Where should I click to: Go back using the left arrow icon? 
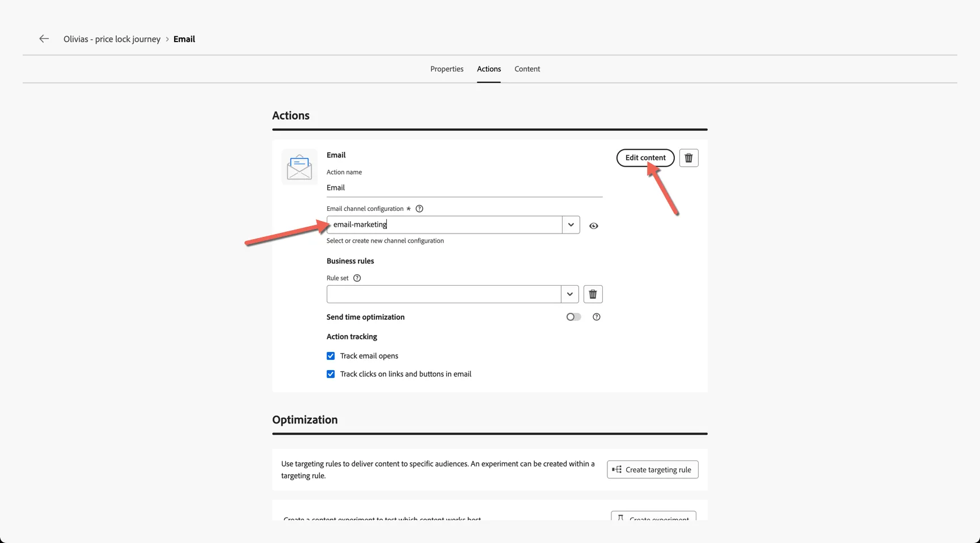[44, 39]
